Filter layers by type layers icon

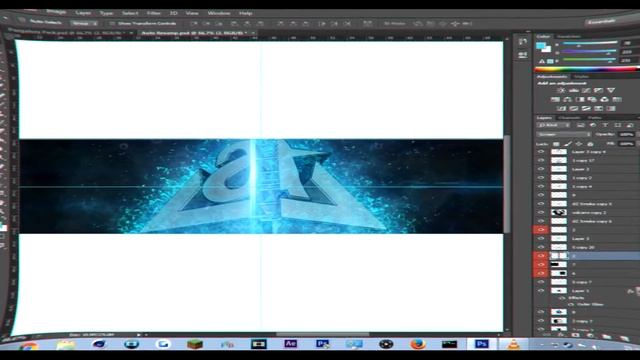[x=605, y=125]
